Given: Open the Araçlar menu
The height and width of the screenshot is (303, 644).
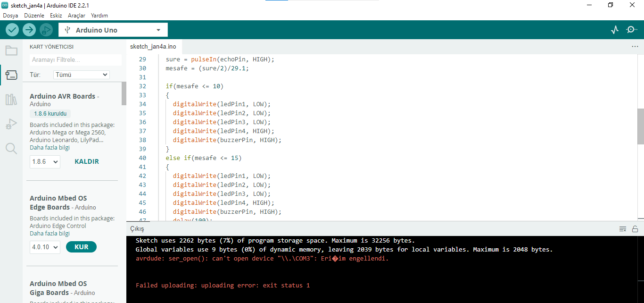Looking at the screenshot, I should [76, 16].
